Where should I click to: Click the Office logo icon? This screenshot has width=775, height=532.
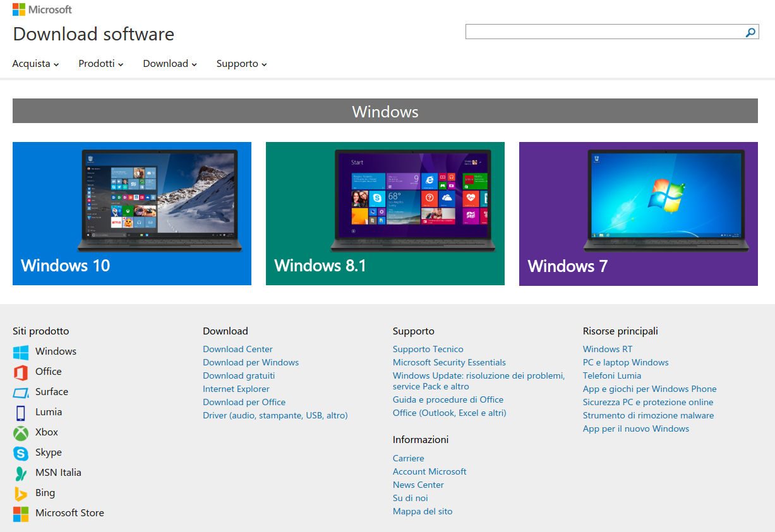click(21, 372)
